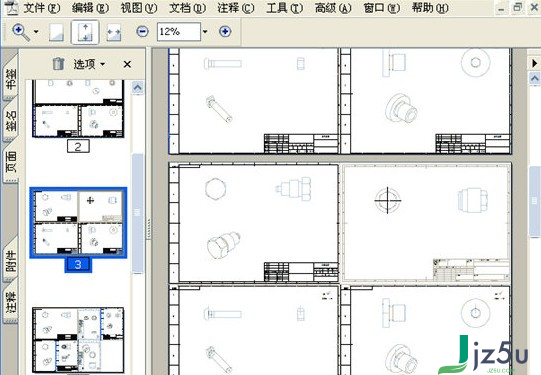This screenshot has width=541, height=375.
Task: Activate the fit page view button
Action: click(85, 32)
